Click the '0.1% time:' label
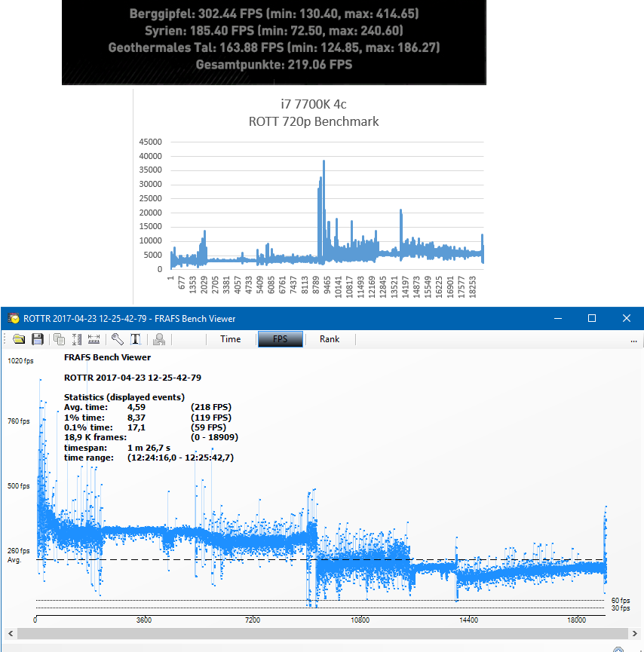This screenshot has width=644, height=652. (88, 428)
